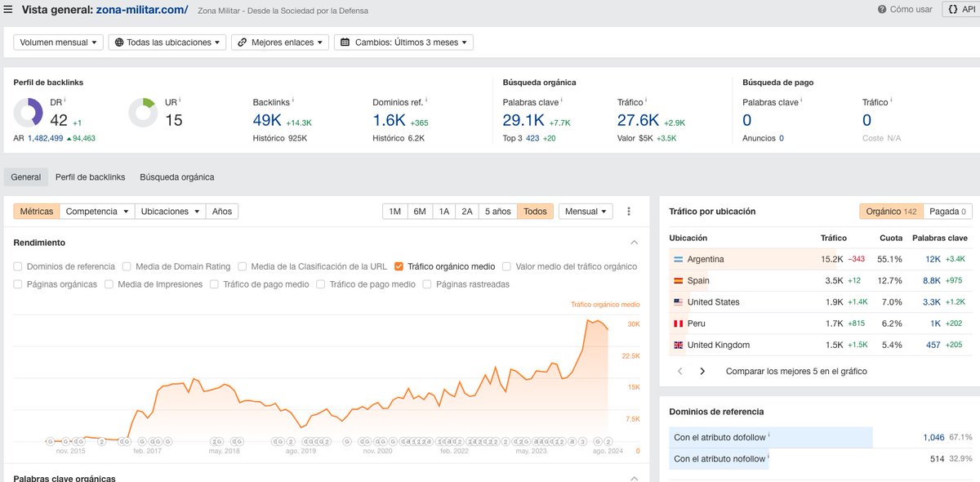This screenshot has width=980, height=482.
Task: Select the Todos time range
Action: (535, 212)
